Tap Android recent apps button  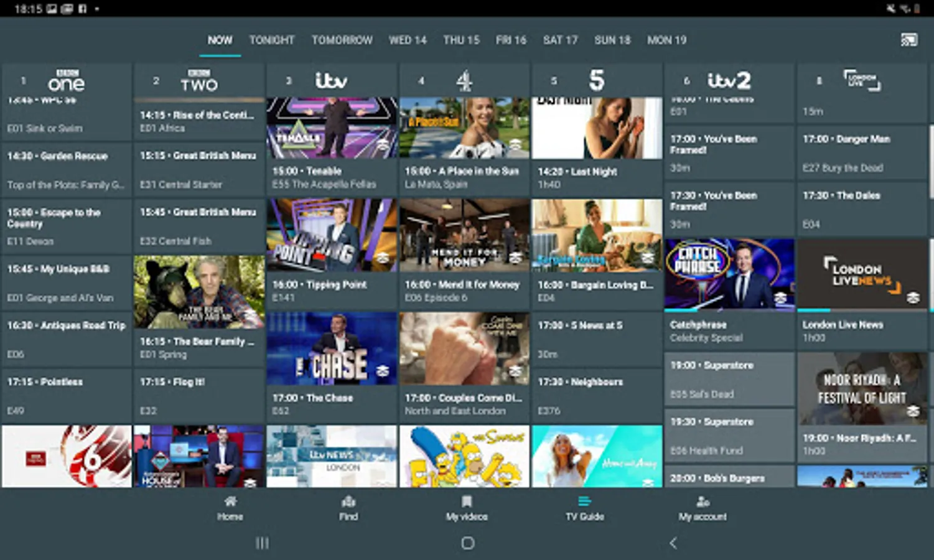(x=263, y=543)
